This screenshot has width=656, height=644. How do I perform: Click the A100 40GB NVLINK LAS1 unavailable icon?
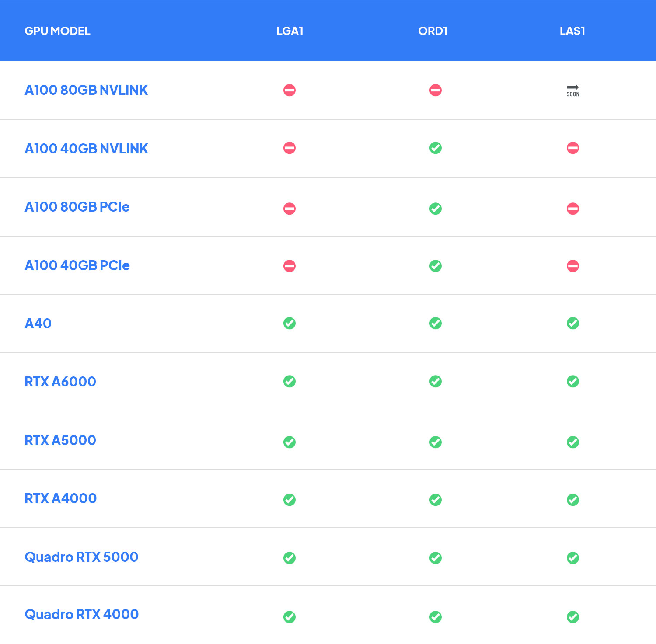[x=573, y=148]
